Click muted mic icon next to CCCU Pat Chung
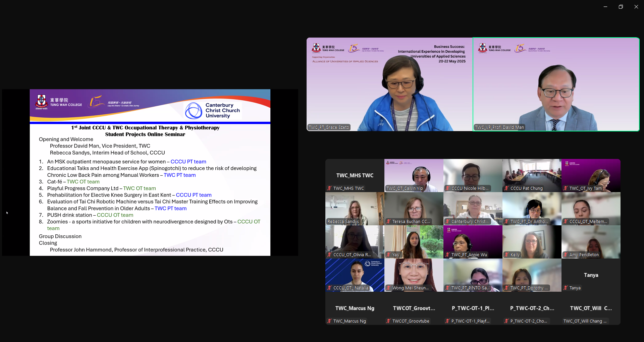The height and width of the screenshot is (342, 644). pos(506,188)
